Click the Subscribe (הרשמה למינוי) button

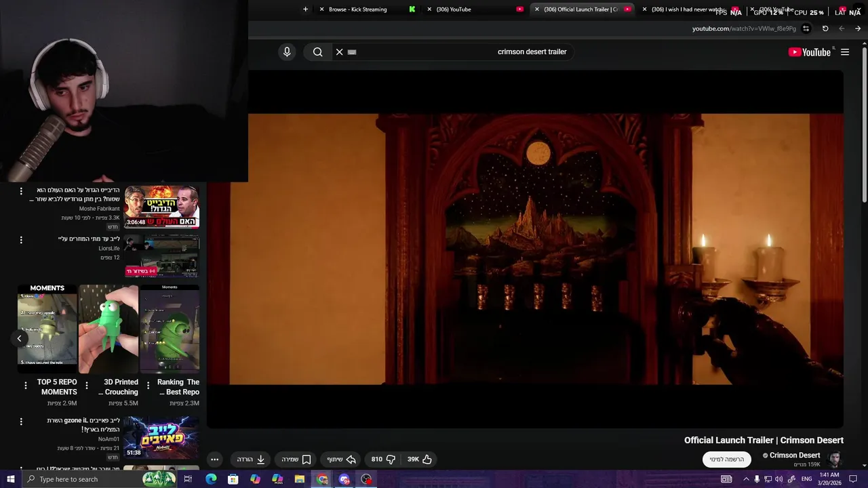(x=726, y=459)
